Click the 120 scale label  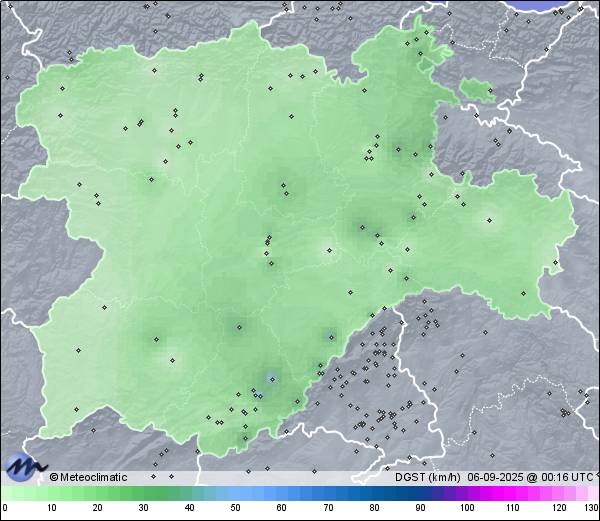pyautogui.click(x=559, y=508)
